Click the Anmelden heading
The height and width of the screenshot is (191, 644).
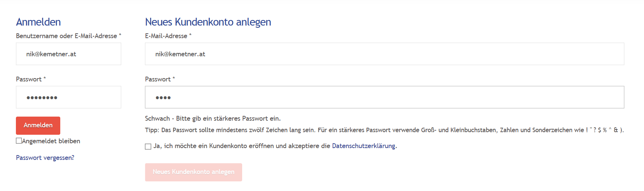point(38,22)
